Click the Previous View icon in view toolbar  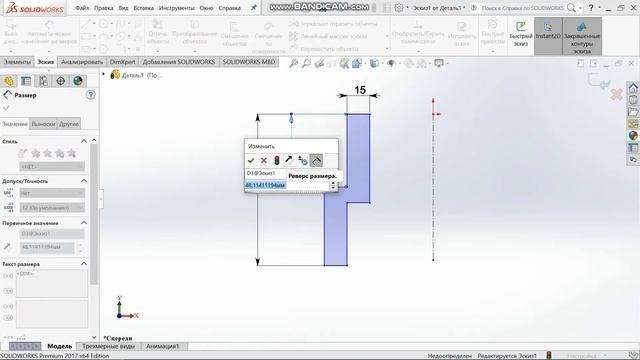coord(319,63)
